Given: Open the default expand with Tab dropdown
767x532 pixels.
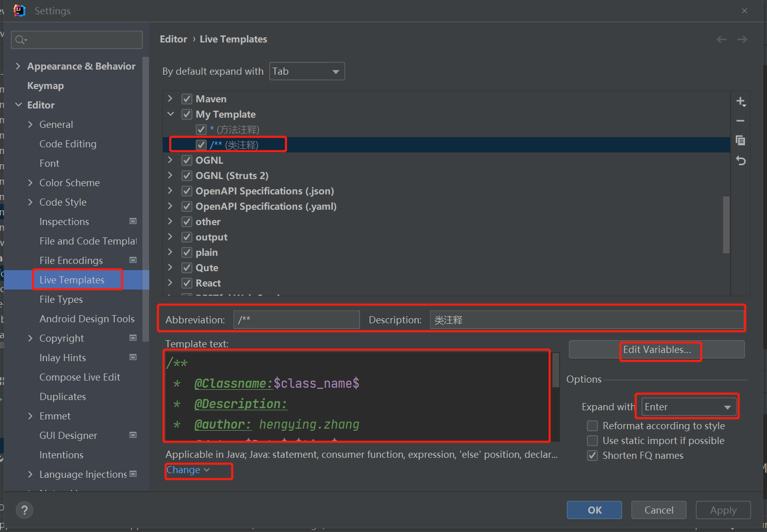Looking at the screenshot, I should click(307, 71).
